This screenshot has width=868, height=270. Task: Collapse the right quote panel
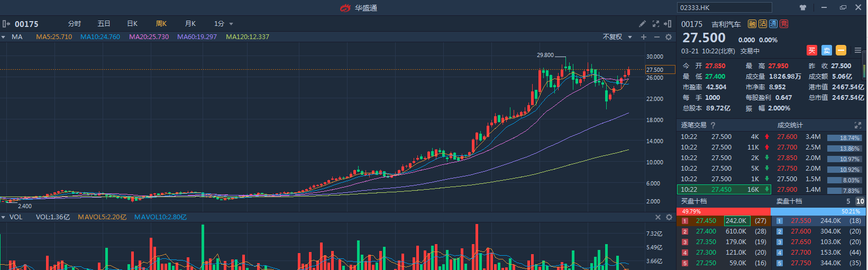coord(668,24)
